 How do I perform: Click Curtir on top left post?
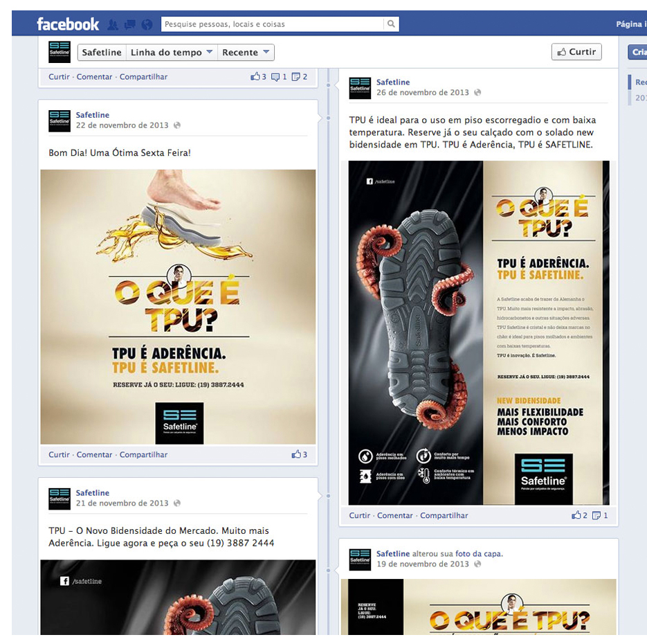click(59, 77)
